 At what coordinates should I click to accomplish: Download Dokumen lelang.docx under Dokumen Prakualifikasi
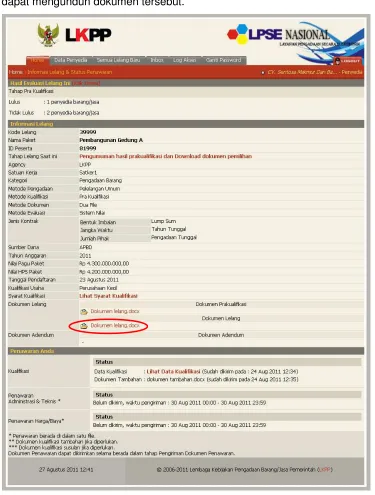click(x=115, y=311)
